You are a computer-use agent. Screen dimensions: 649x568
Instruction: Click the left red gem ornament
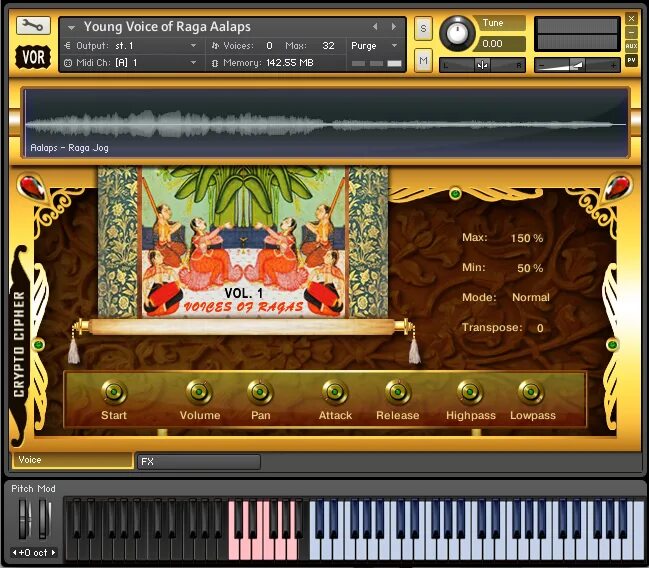pyautogui.click(x=31, y=188)
